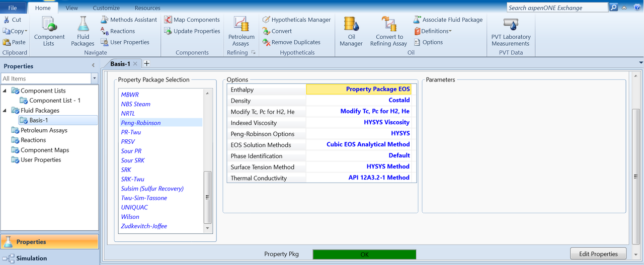Close the Basis-1 tab
Viewport: 644px width, 265px height.
(135, 63)
